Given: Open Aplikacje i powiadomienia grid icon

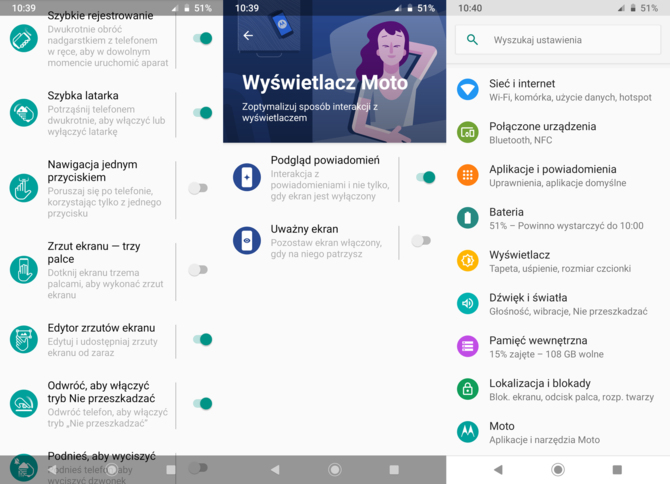Looking at the screenshot, I should pyautogui.click(x=468, y=175).
